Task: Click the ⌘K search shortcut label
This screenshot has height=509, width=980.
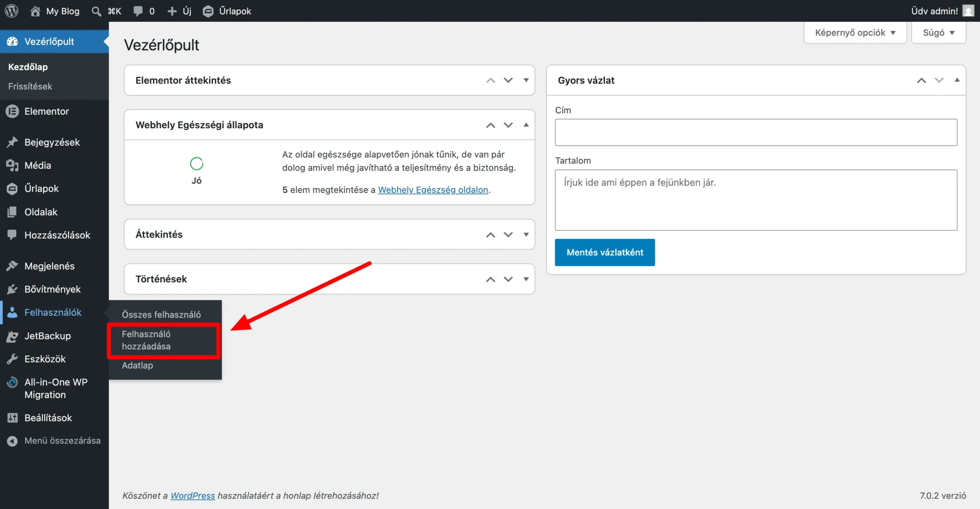Action: 114,11
